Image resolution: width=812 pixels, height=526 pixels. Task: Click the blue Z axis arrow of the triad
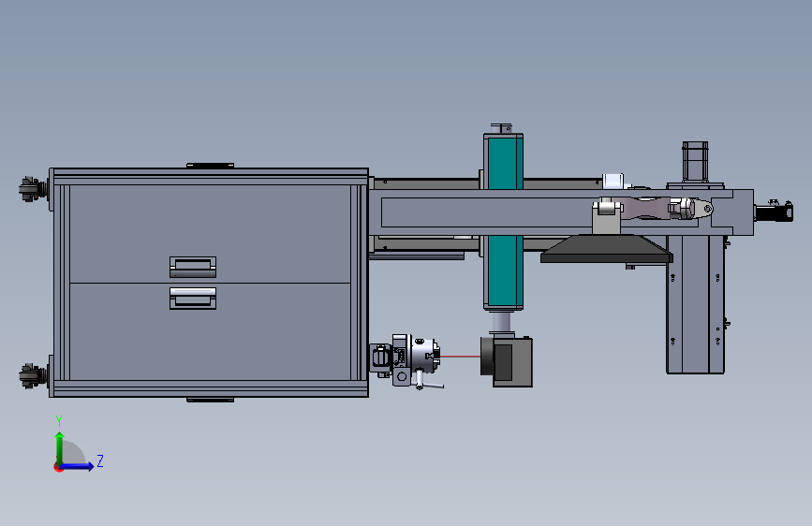pyautogui.click(x=79, y=466)
